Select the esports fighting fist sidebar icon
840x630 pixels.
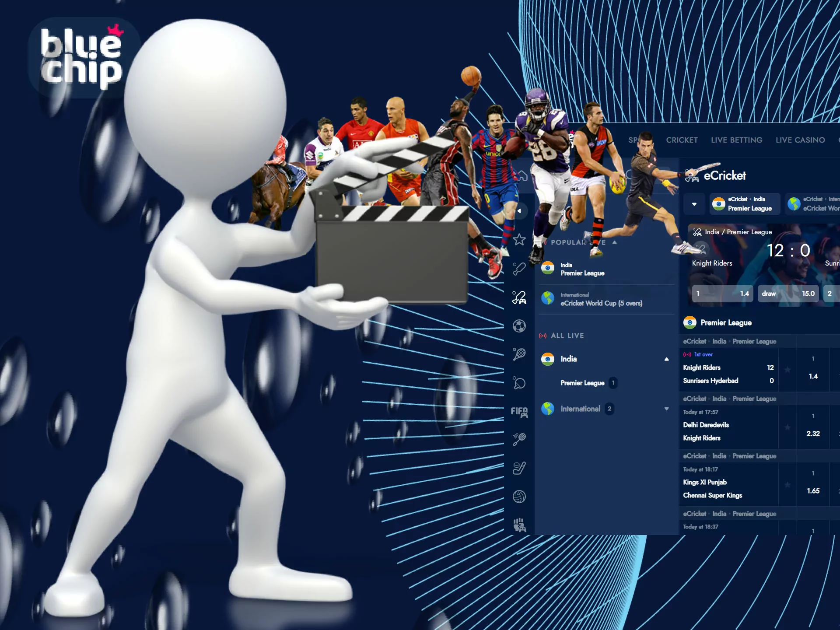[519, 525]
